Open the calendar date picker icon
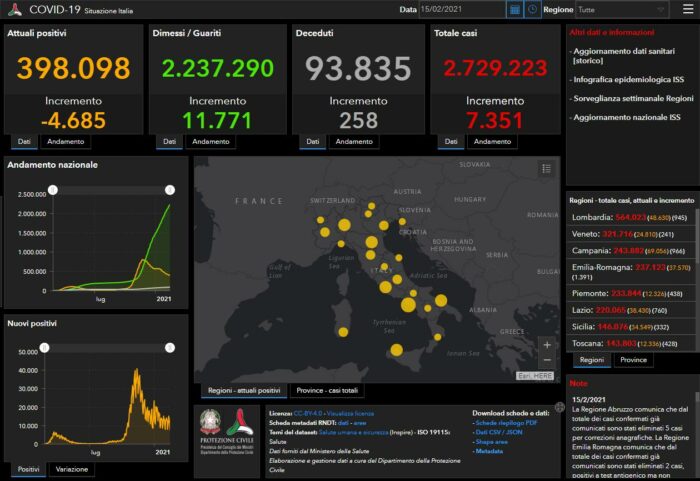 pos(514,9)
